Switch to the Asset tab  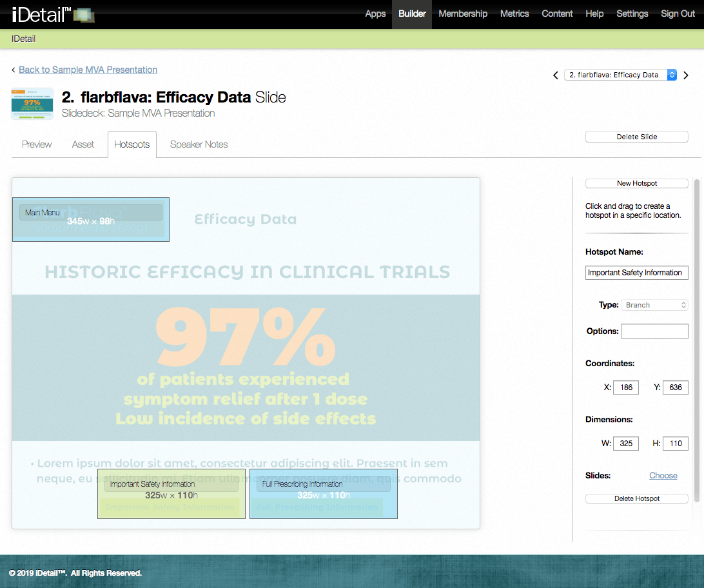pos(83,144)
